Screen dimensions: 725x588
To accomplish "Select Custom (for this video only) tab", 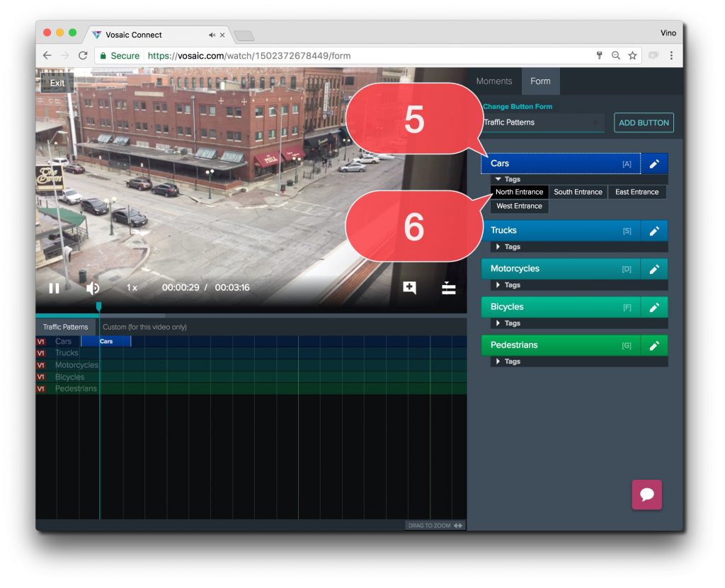I will (x=144, y=327).
